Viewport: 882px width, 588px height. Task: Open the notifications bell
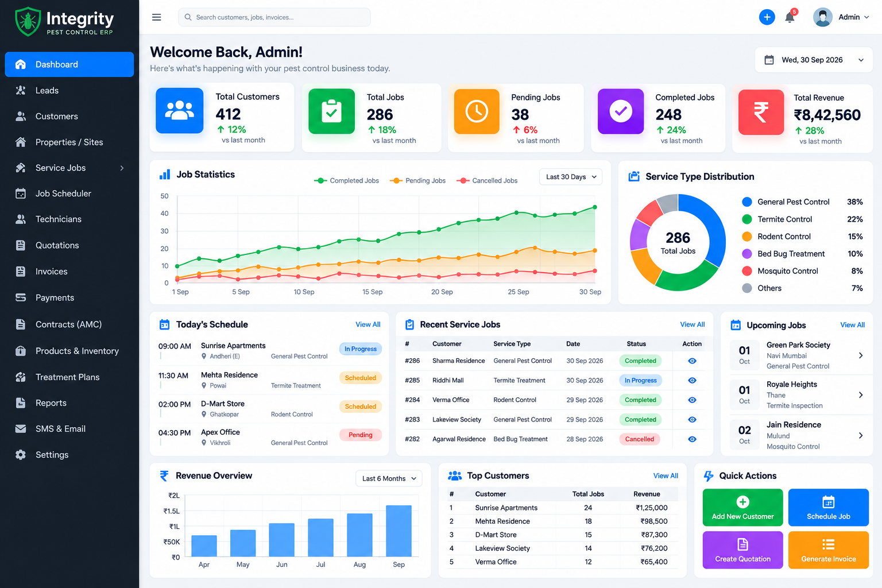790,17
